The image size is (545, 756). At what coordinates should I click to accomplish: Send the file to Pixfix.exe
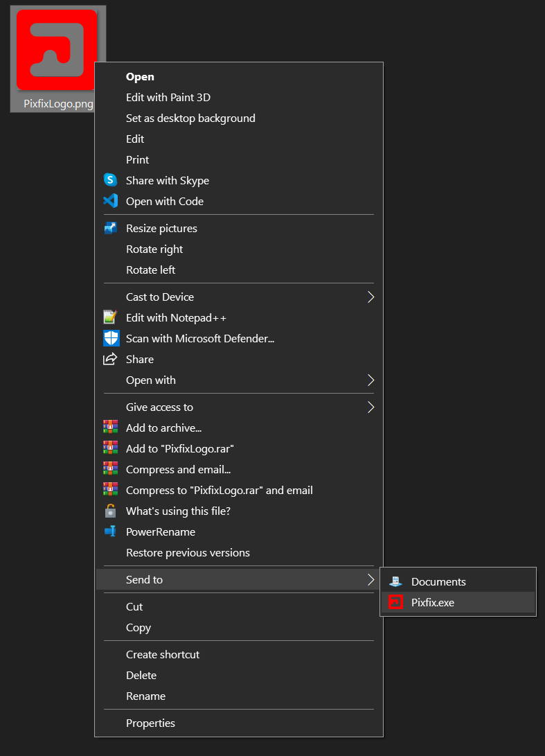tap(458, 602)
